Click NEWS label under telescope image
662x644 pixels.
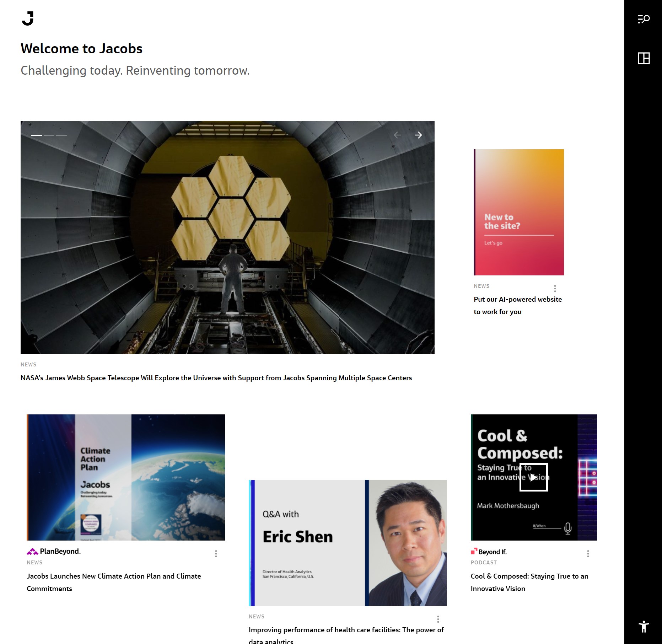(x=28, y=365)
